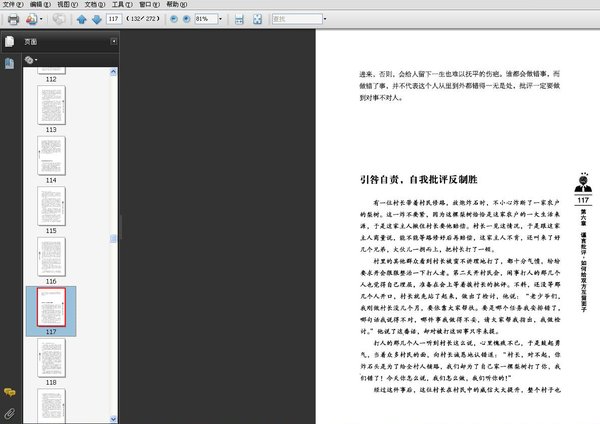This screenshot has height=424, width=600.
Task: Select the page 114 thumbnail
Action: (x=51, y=155)
